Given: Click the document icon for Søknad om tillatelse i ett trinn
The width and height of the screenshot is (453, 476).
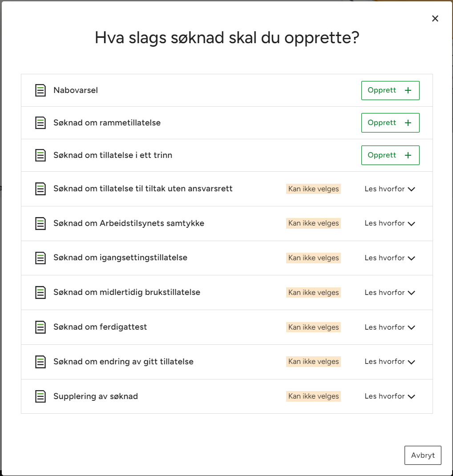Looking at the screenshot, I should [x=40, y=155].
